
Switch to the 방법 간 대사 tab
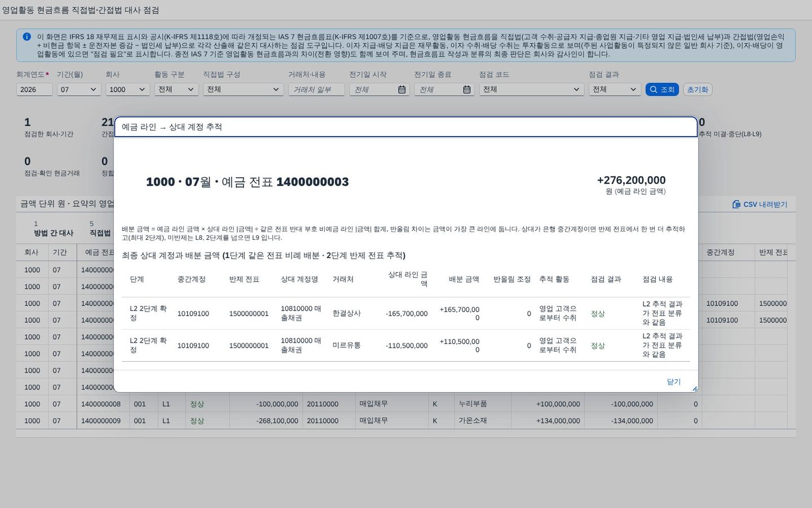[x=54, y=229]
